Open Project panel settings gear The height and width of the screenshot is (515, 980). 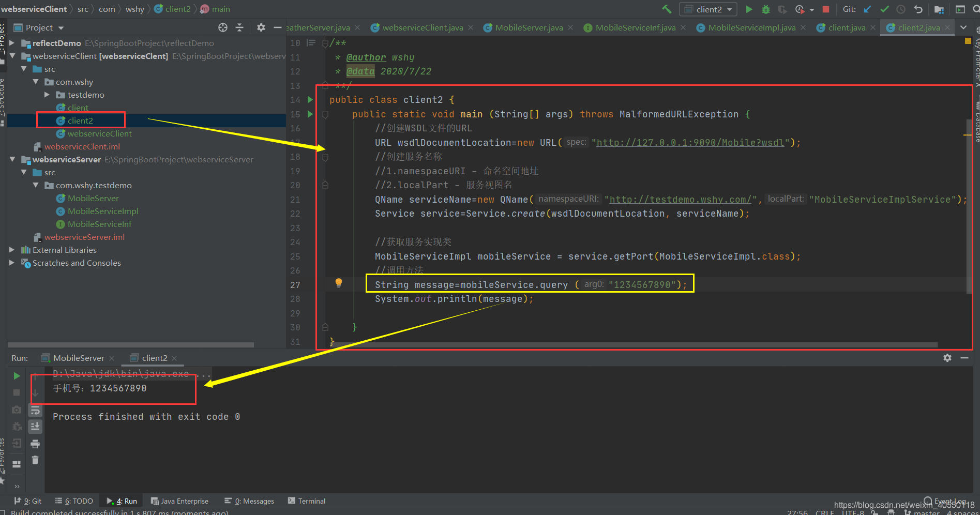point(261,27)
